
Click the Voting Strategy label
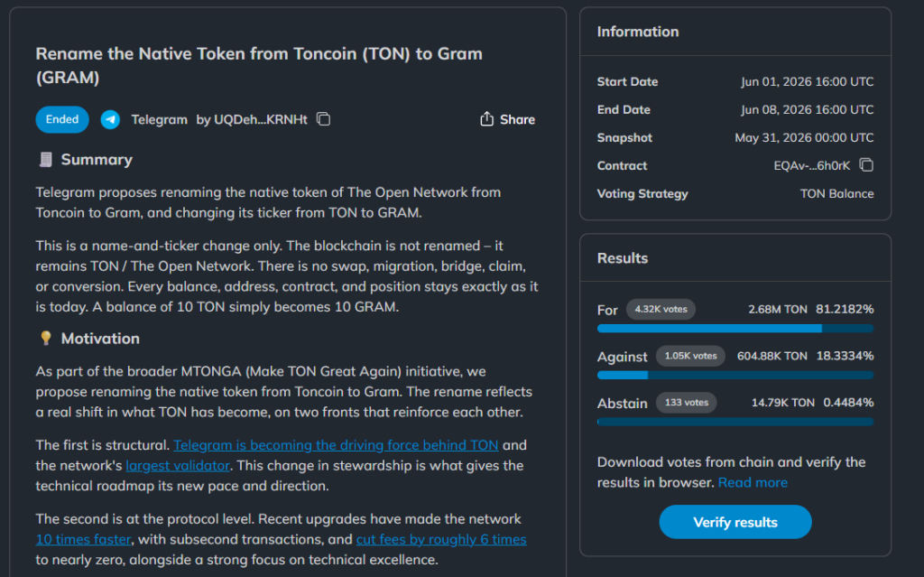point(642,194)
